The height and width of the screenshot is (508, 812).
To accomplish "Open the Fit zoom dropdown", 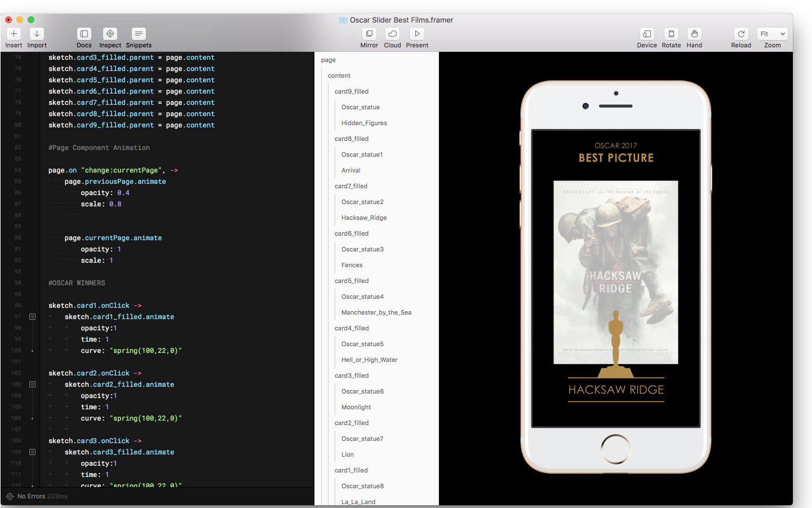I will tap(772, 34).
